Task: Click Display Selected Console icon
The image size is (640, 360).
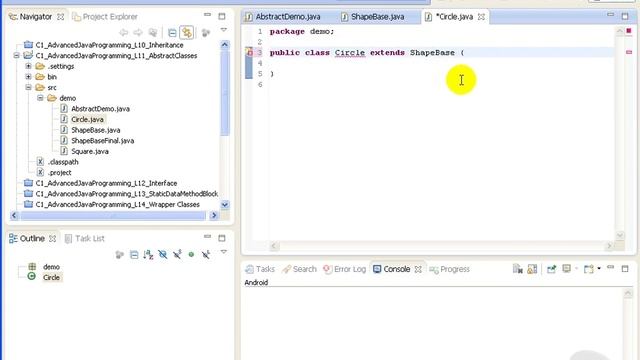Action: pyautogui.click(x=567, y=269)
